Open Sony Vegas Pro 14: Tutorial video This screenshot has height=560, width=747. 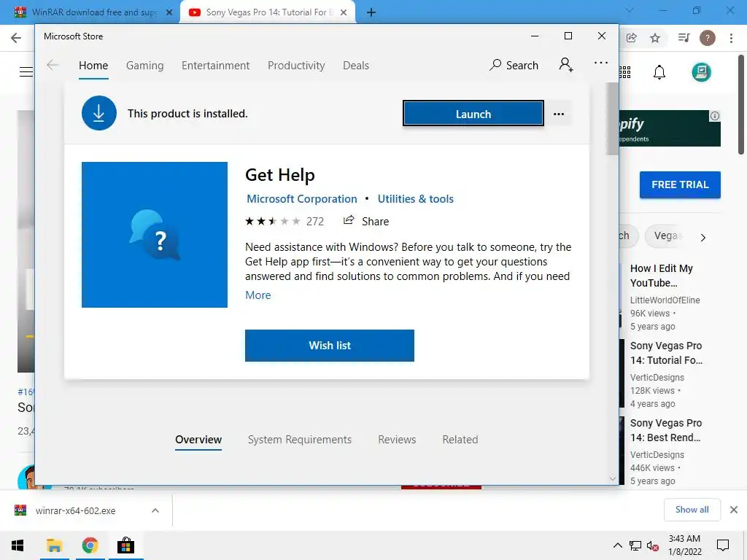[x=666, y=353]
